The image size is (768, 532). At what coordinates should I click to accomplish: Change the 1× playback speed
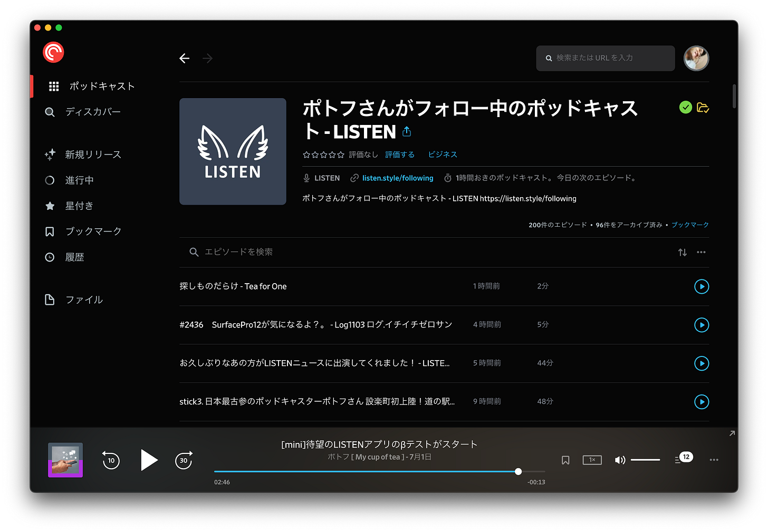pyautogui.click(x=592, y=460)
